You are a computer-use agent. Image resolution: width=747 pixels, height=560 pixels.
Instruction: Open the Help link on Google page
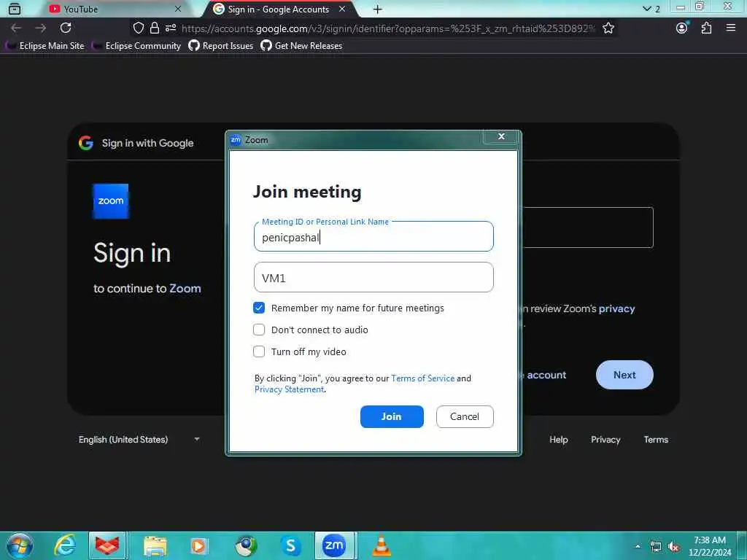pyautogui.click(x=558, y=440)
